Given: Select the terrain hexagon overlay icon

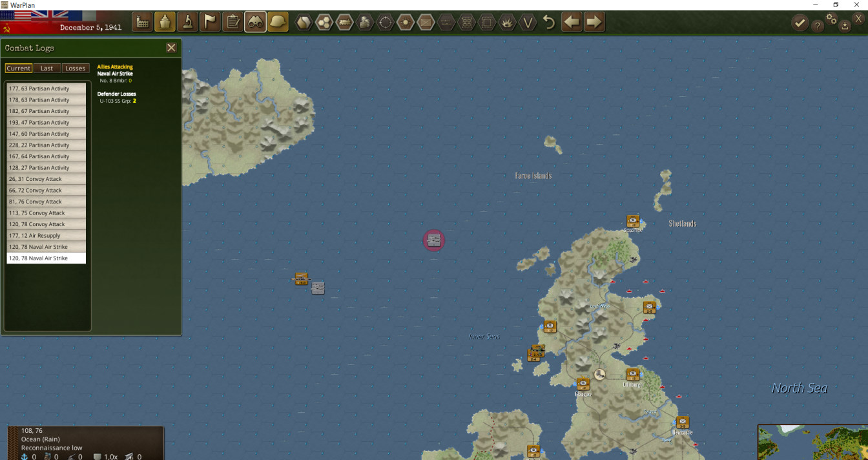Looking at the screenshot, I should [x=304, y=23].
